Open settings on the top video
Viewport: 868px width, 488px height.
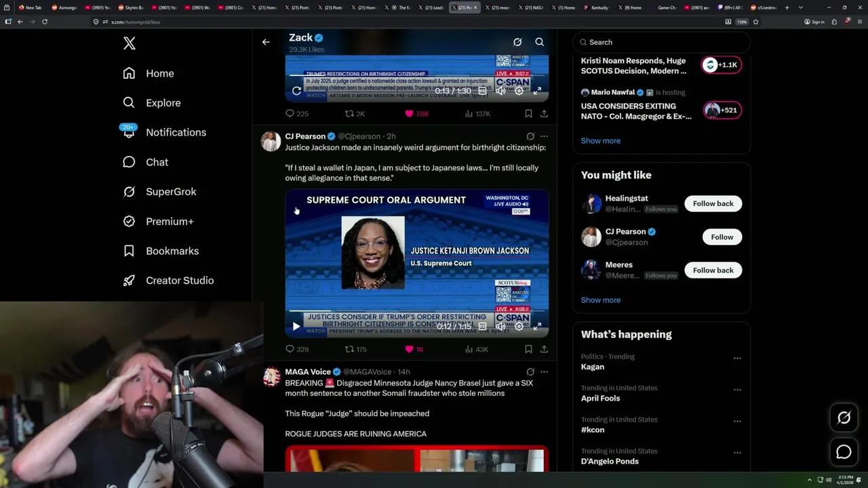tap(519, 91)
